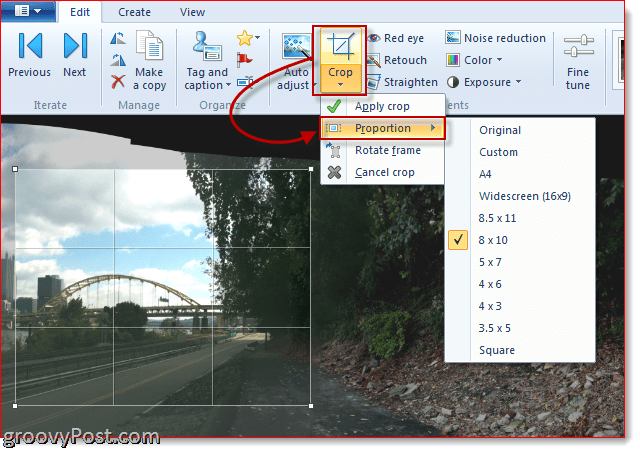Choose 4 x 3 proportion
The height and width of the screenshot is (453, 640).
pyautogui.click(x=520, y=306)
